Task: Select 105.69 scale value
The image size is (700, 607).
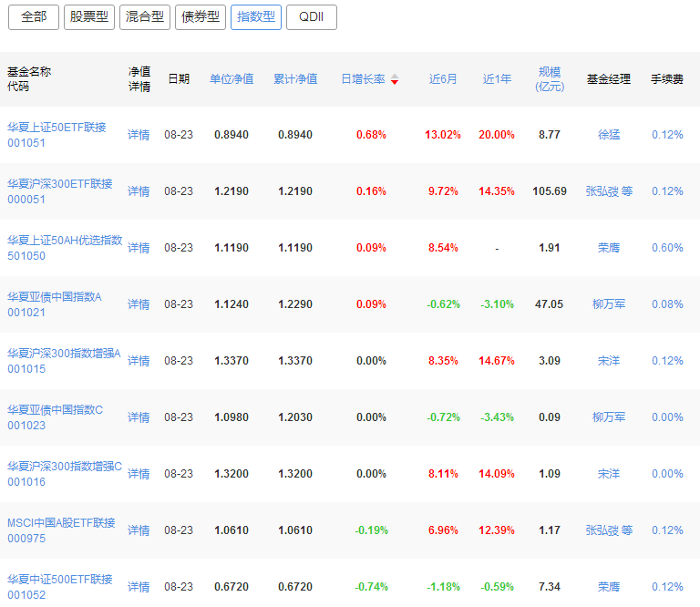Action: (x=550, y=191)
